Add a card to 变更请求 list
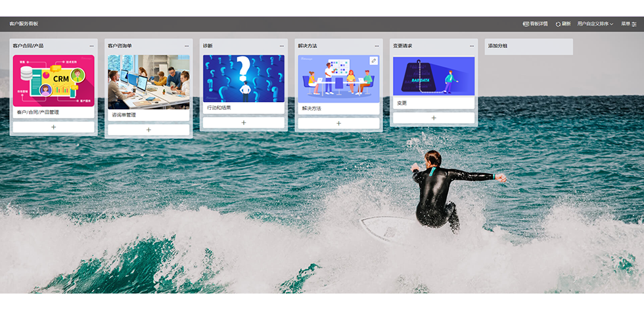The width and height of the screenshot is (644, 310). click(x=434, y=118)
